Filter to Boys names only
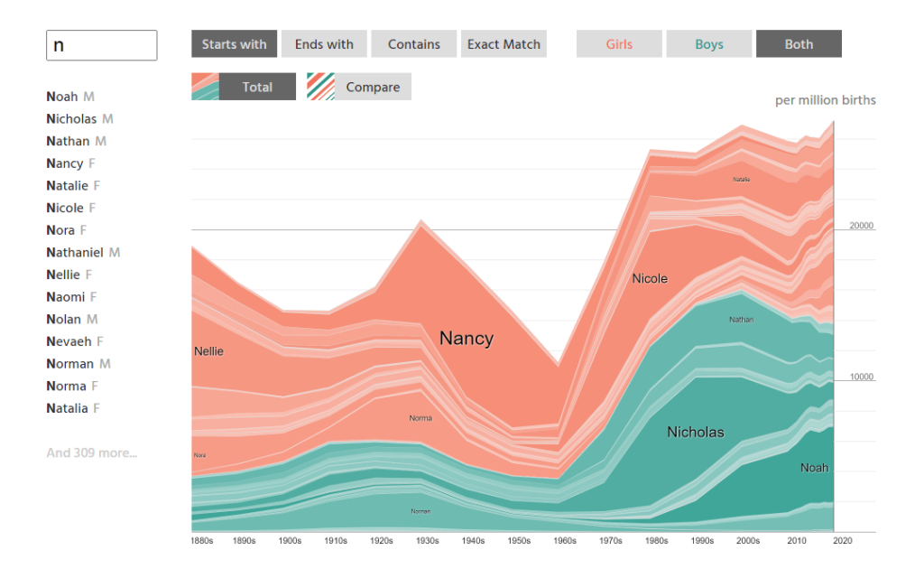Viewport: 924px width, 578px height. pyautogui.click(x=708, y=44)
